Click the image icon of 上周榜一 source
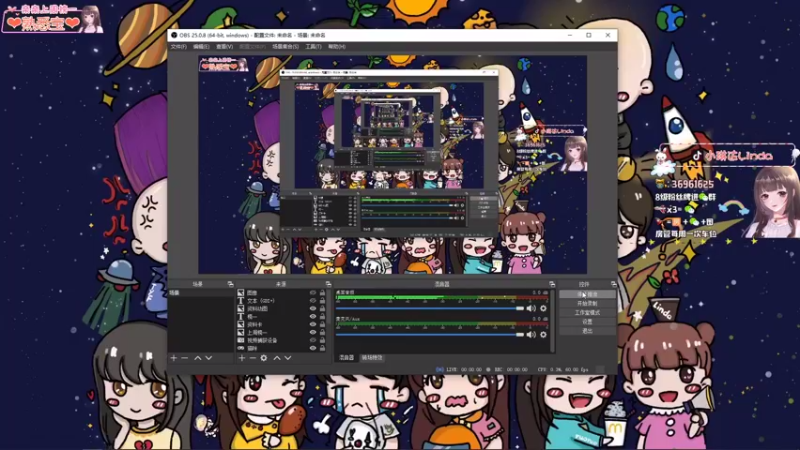 (x=241, y=332)
